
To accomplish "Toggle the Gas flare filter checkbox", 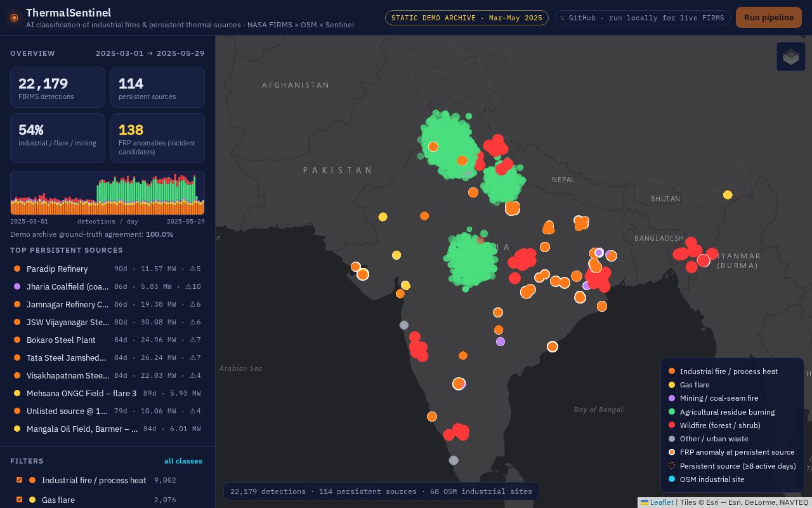I will 19,500.
